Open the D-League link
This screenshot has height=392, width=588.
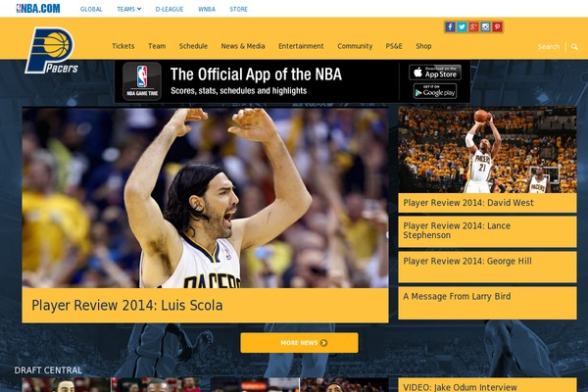[170, 9]
